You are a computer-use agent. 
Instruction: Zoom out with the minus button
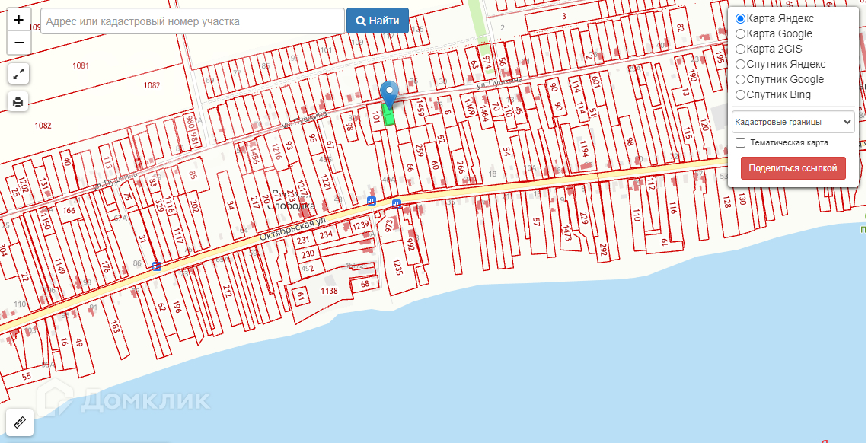[19, 43]
